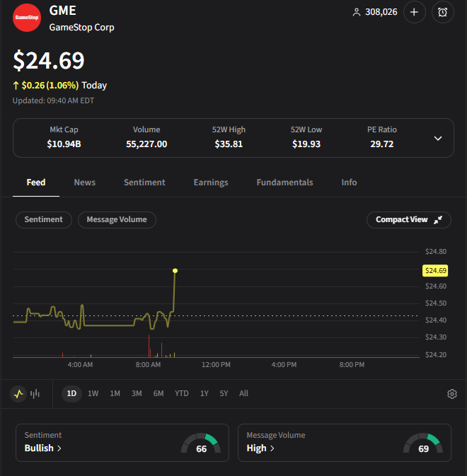Click the 12:00 PM time axis label

216,365
